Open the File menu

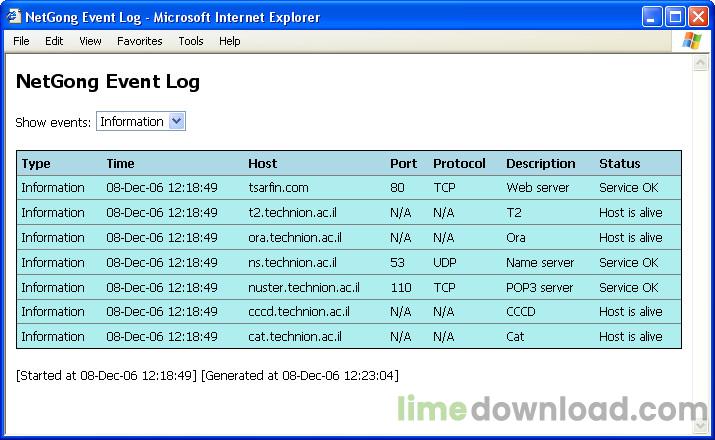21,41
